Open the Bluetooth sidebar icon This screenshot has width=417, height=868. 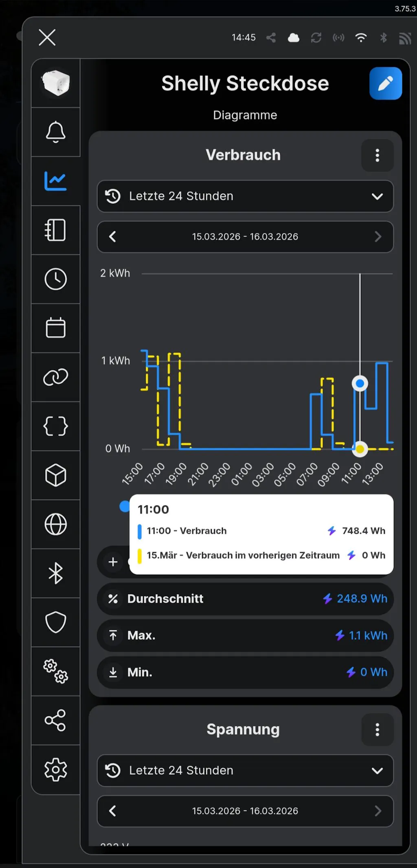click(55, 574)
